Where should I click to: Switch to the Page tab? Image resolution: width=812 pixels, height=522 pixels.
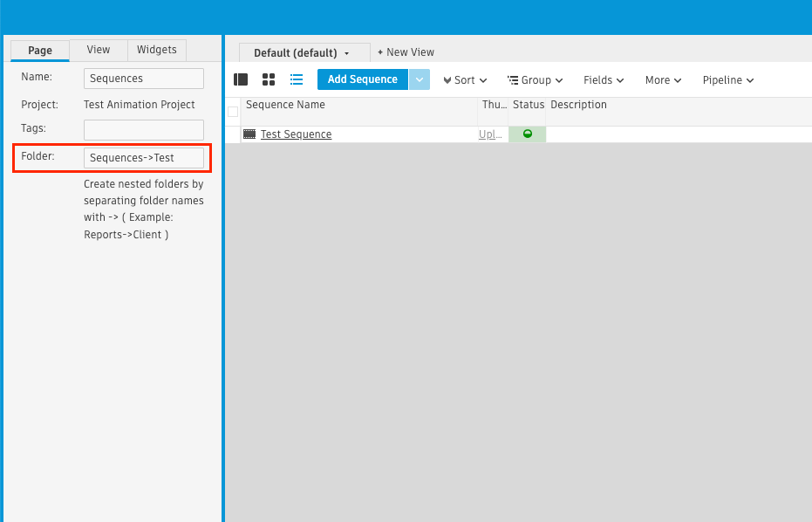[x=40, y=51]
